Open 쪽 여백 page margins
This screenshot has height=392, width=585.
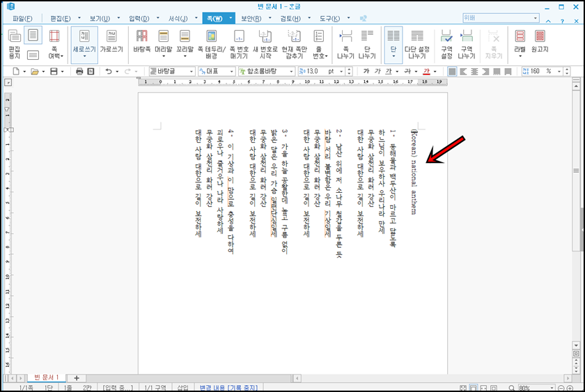coord(55,44)
